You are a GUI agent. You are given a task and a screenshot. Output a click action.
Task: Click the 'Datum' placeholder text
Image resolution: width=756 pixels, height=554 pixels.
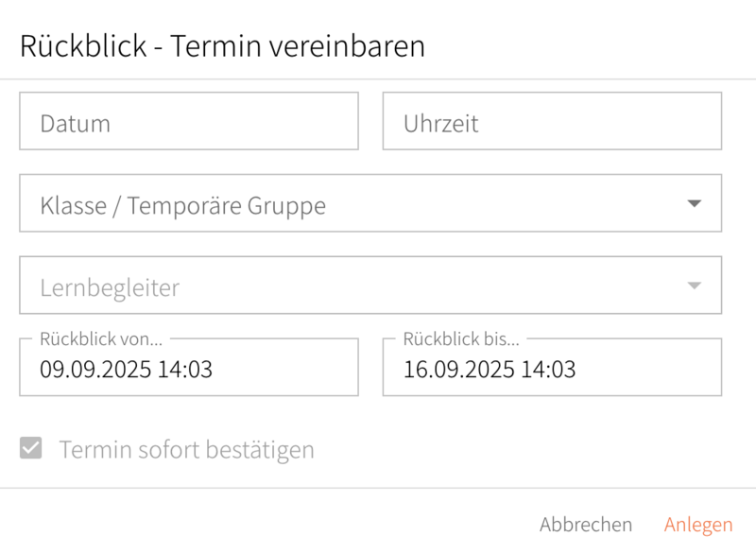(76, 123)
